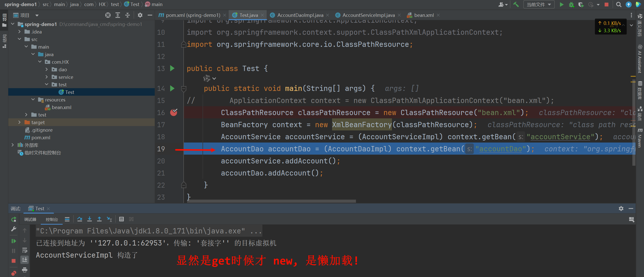Click the build hammer icon in the top toolbar

[x=516, y=5]
